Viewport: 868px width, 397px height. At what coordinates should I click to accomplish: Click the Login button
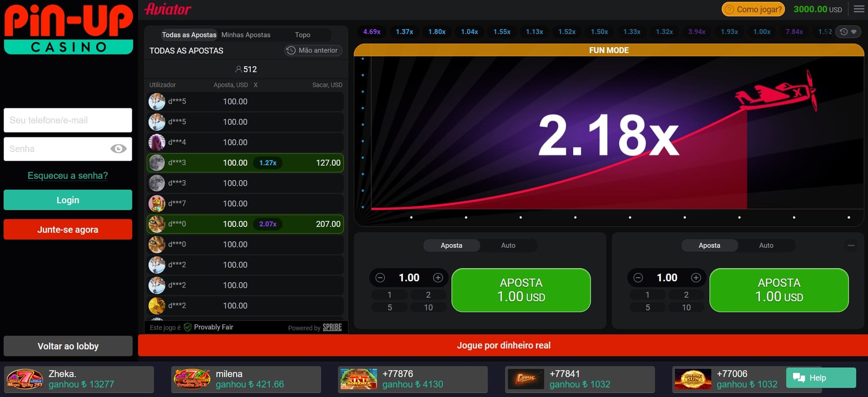tap(68, 200)
